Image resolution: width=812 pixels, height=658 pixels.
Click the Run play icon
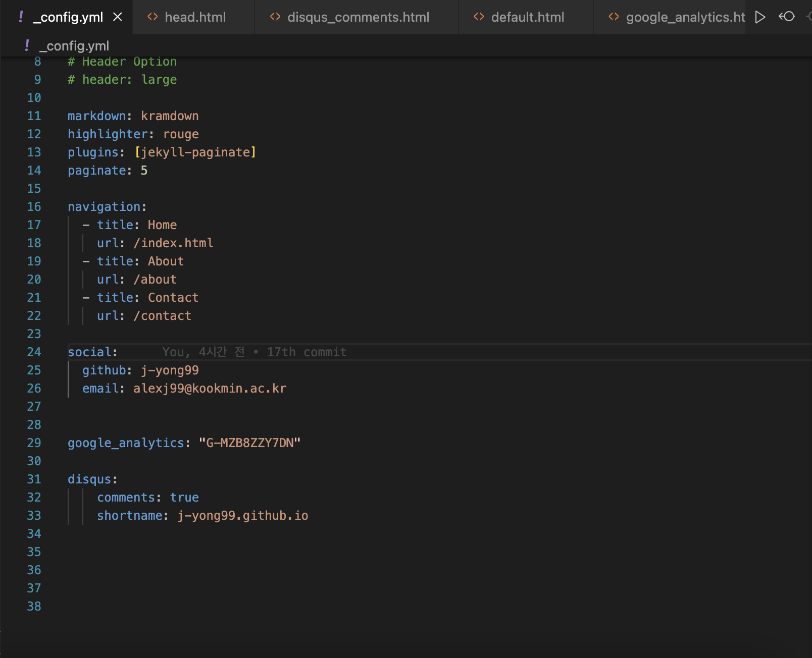760,17
